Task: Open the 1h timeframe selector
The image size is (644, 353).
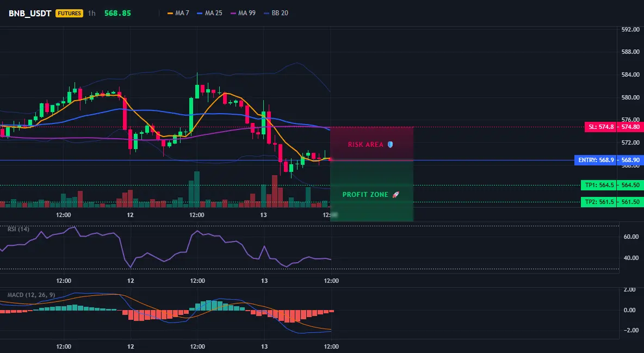Action: tap(91, 13)
